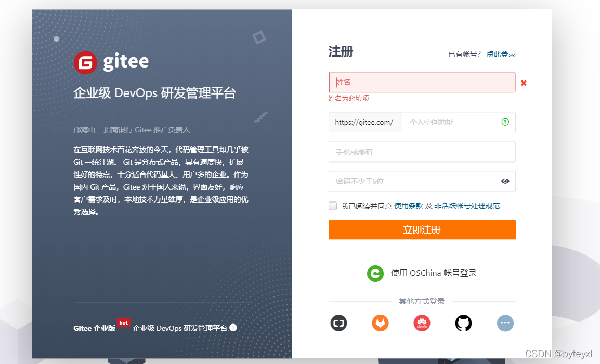Click the Gitee red G logo
This screenshot has width=600, height=364.
(x=85, y=63)
